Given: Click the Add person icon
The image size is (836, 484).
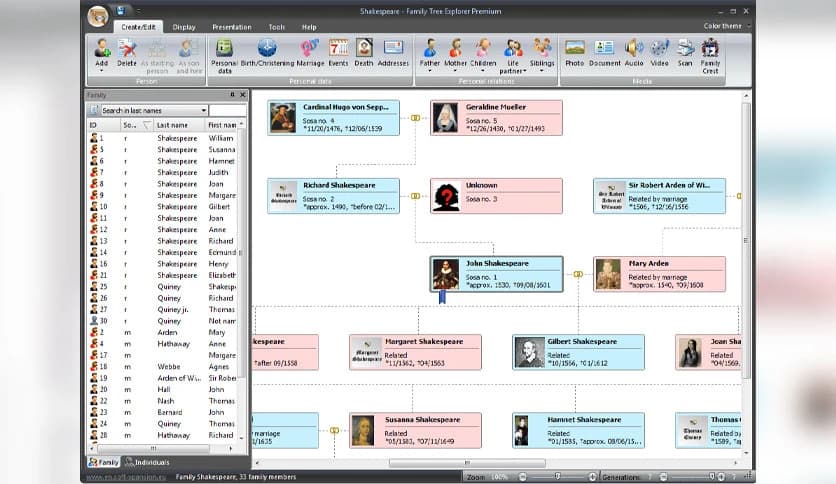Looking at the screenshot, I should tap(101, 49).
